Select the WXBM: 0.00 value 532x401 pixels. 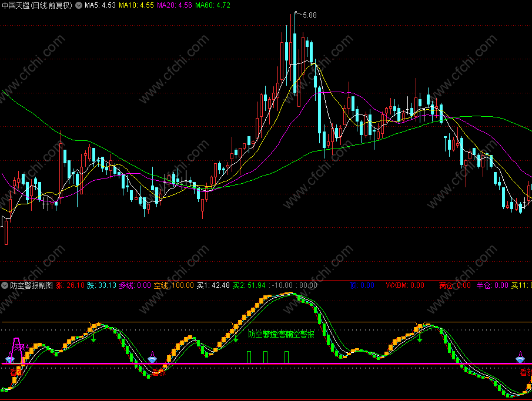click(405, 285)
